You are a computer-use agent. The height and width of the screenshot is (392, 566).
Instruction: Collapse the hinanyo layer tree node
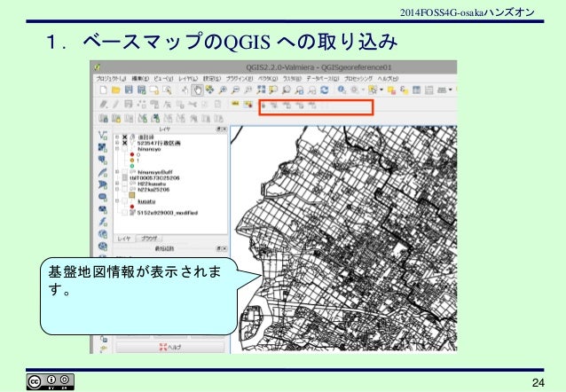pos(117,149)
